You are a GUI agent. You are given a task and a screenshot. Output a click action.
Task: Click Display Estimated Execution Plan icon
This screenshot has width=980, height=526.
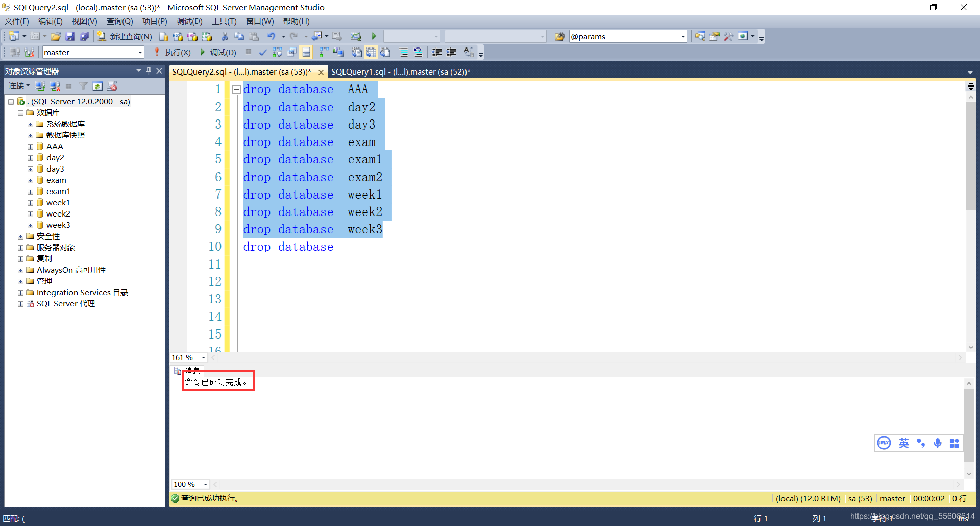[277, 52]
